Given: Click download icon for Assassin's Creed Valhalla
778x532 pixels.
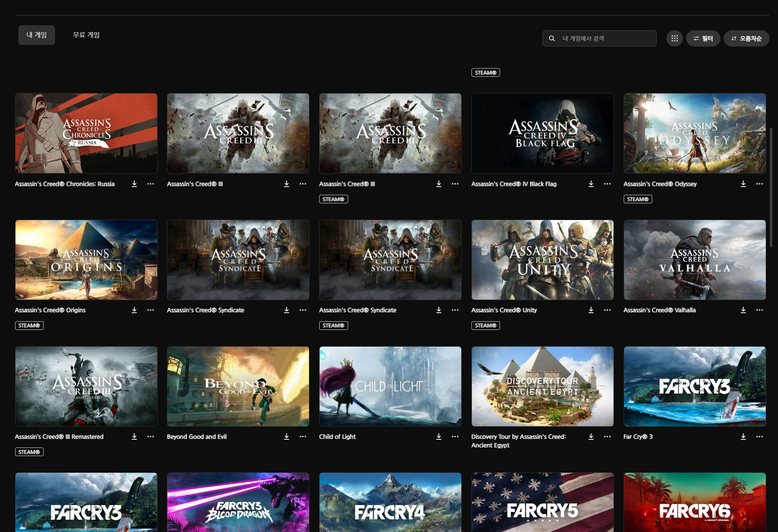Looking at the screenshot, I should point(743,310).
